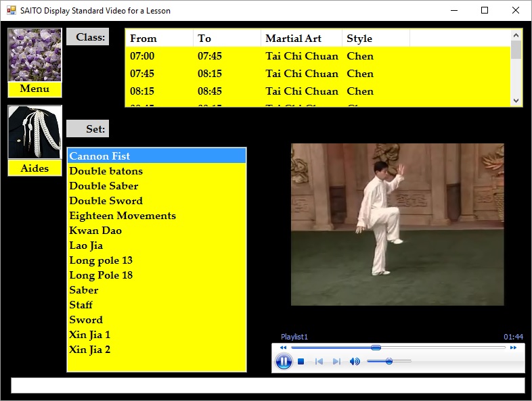
Task: Stop the video with the square button
Action: pyautogui.click(x=301, y=362)
